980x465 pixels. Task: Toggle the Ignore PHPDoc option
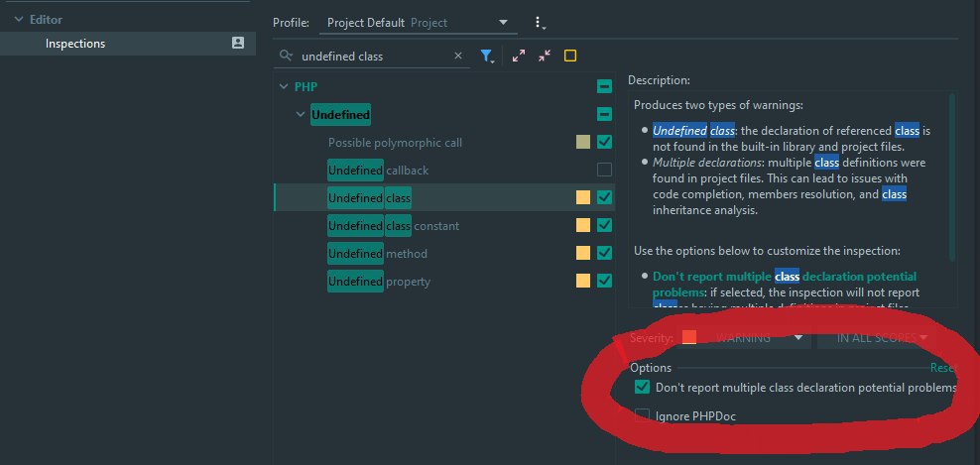pos(643,415)
